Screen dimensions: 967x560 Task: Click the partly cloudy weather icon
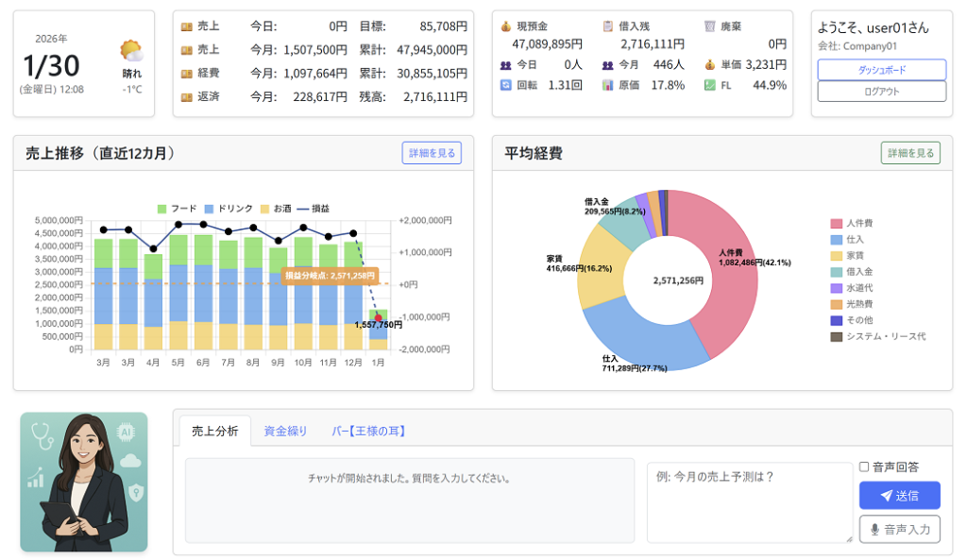tap(131, 50)
